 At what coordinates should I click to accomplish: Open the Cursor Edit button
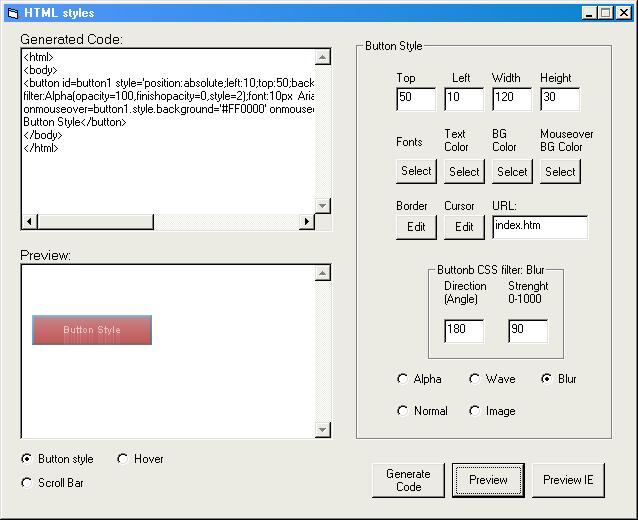[464, 227]
